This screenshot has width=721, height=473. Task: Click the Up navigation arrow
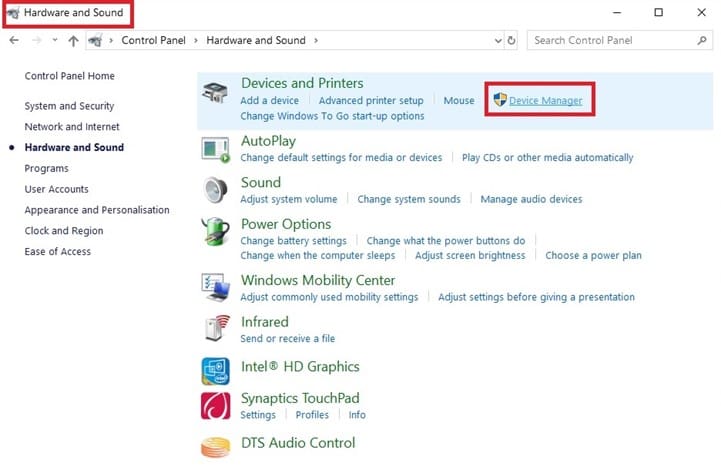click(x=73, y=41)
